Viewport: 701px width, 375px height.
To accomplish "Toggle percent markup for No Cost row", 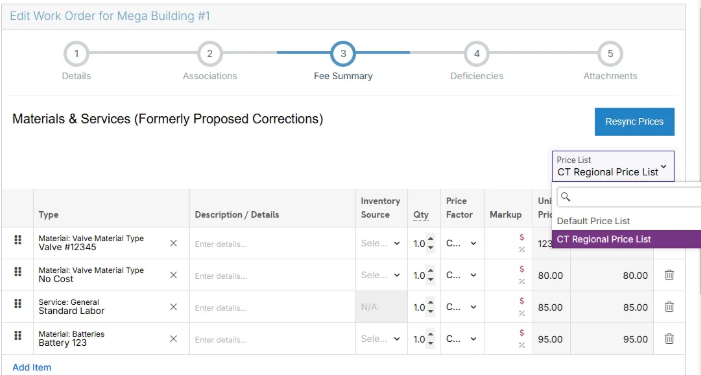I will (x=521, y=282).
